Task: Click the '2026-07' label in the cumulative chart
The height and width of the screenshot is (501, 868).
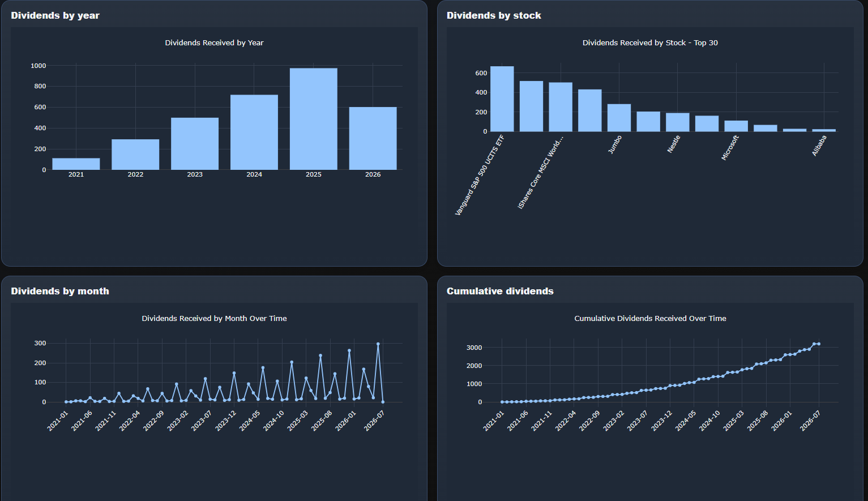Action: point(810,421)
